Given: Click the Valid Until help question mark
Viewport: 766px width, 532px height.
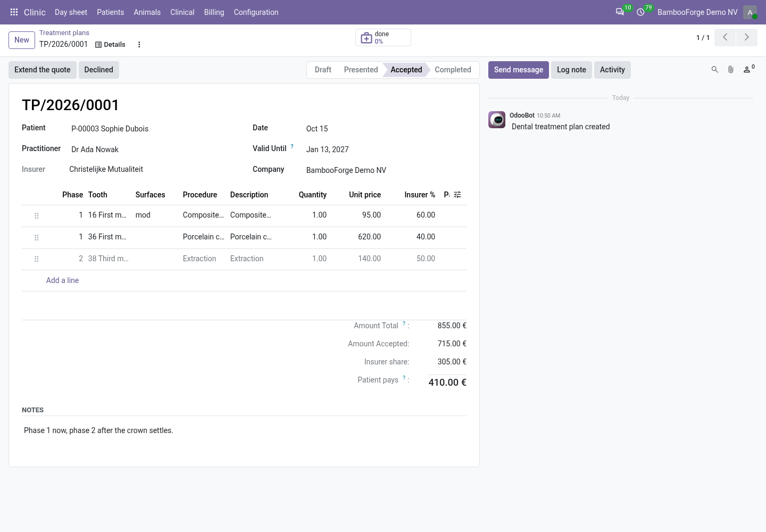Looking at the screenshot, I should (x=292, y=146).
